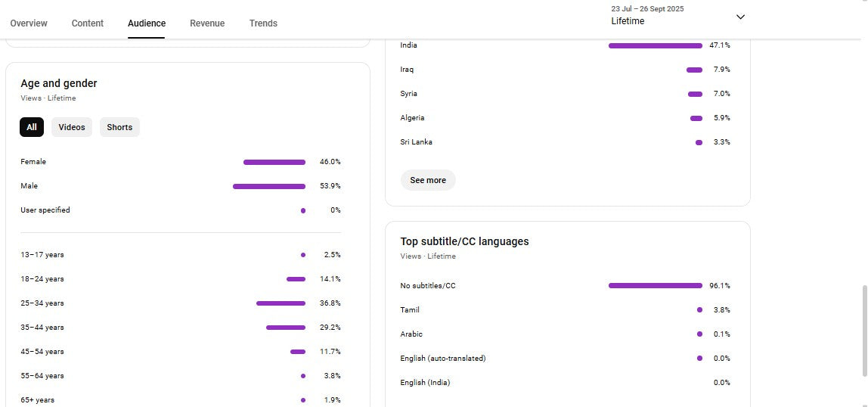Screen dimensions: 868x407
Task: Switch to the Overview tab
Action: (x=29, y=23)
